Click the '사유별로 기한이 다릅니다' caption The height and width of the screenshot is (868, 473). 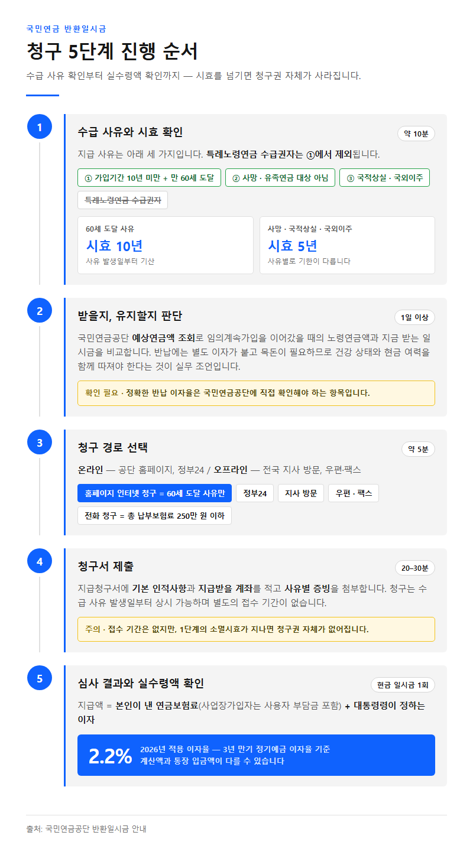click(309, 261)
